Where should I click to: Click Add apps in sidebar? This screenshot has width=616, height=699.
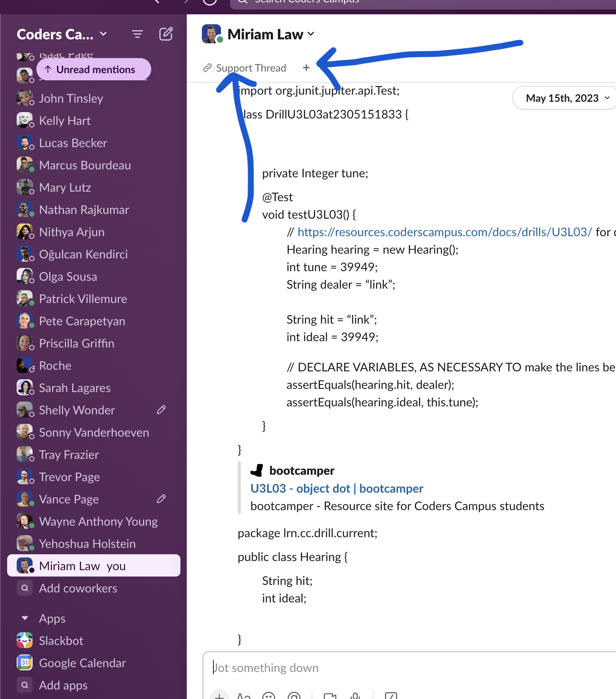(94, 685)
